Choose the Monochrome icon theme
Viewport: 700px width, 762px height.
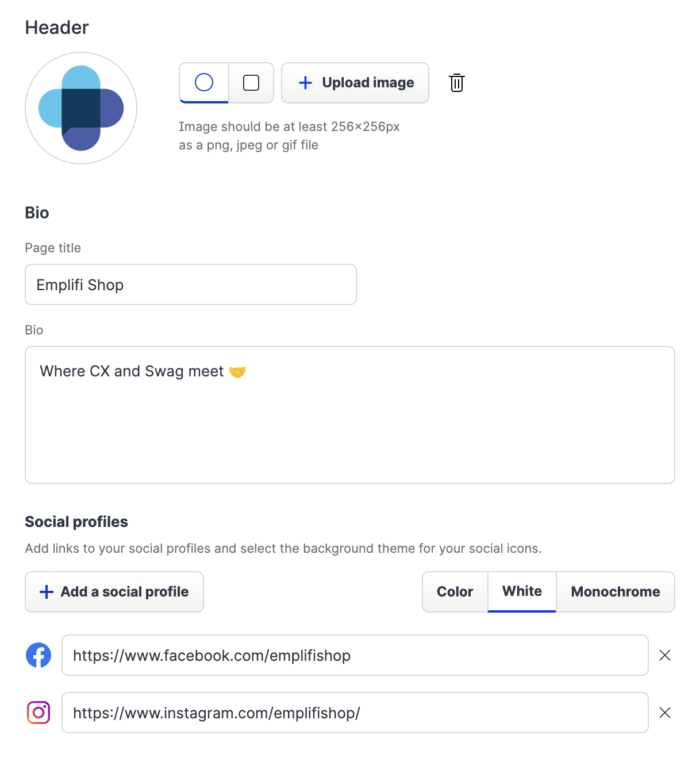click(x=616, y=592)
